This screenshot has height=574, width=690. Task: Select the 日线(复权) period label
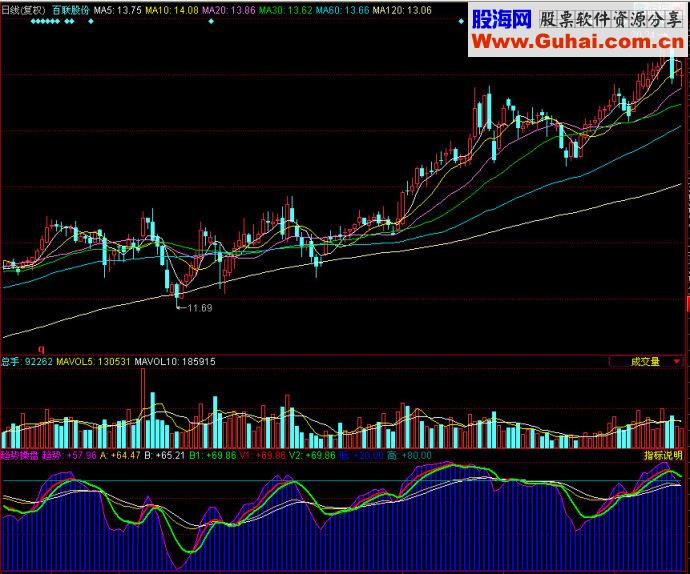24,10
